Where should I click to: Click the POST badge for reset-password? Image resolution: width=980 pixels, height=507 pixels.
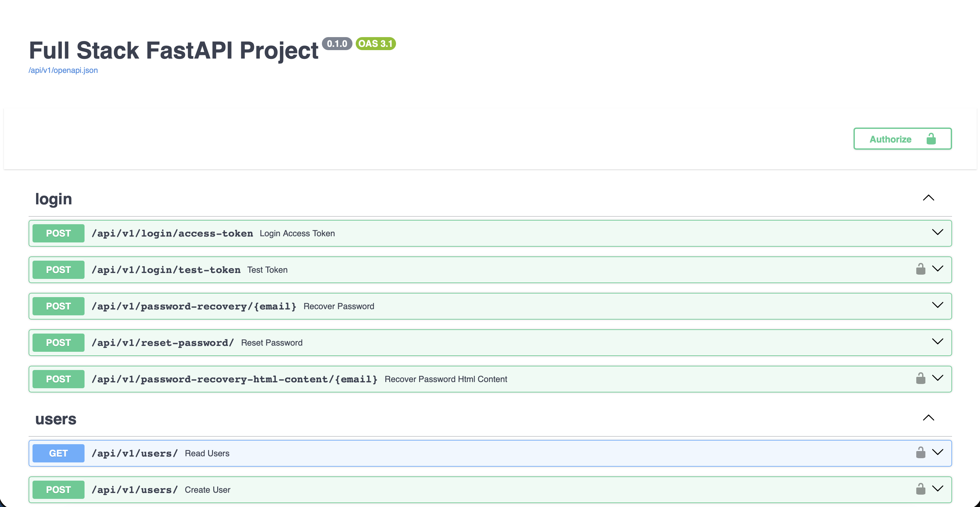coord(58,343)
